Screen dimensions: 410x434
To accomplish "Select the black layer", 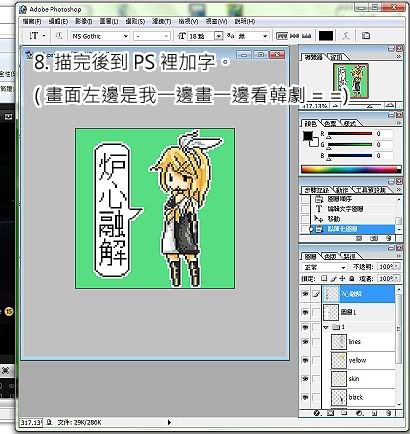I will [363, 397].
